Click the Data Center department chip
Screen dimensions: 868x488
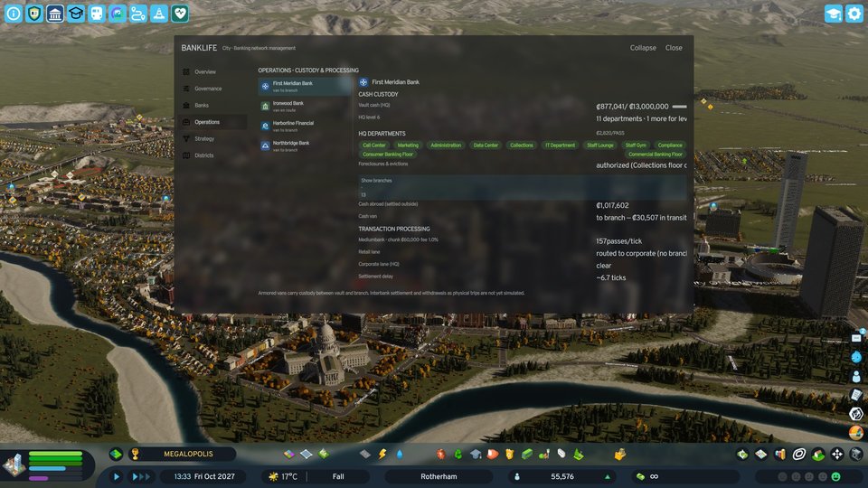486,145
